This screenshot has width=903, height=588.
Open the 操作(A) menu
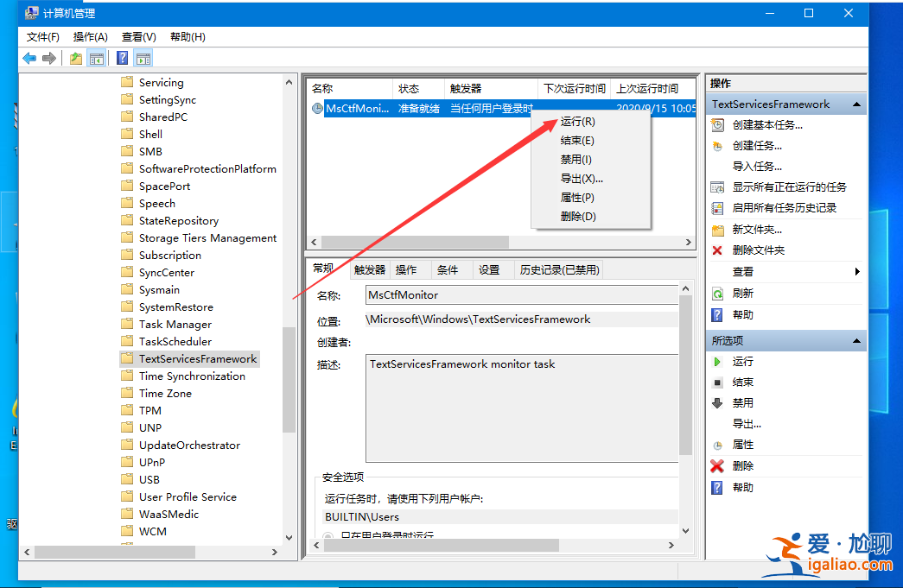click(x=90, y=36)
